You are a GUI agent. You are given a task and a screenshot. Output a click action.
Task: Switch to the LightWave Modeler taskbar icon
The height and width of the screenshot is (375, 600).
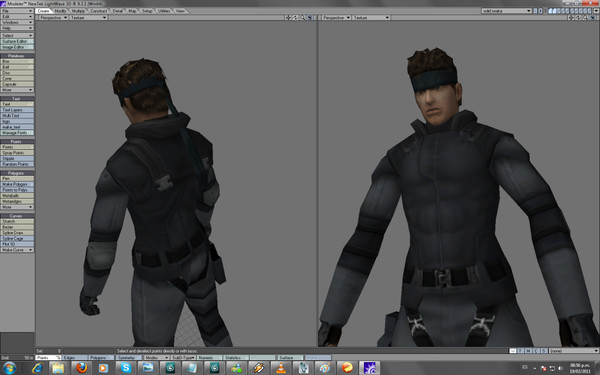click(x=369, y=368)
